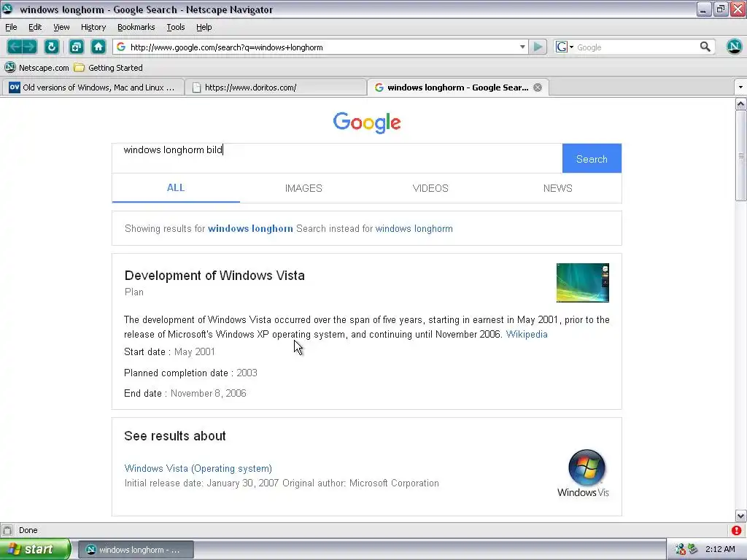Click the Google favicon in address bar

tap(121, 47)
